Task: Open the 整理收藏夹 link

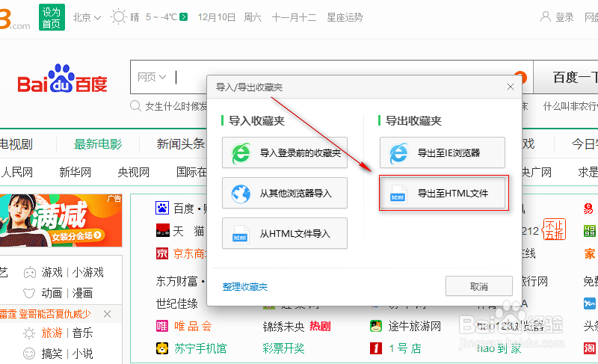Action: (x=245, y=286)
